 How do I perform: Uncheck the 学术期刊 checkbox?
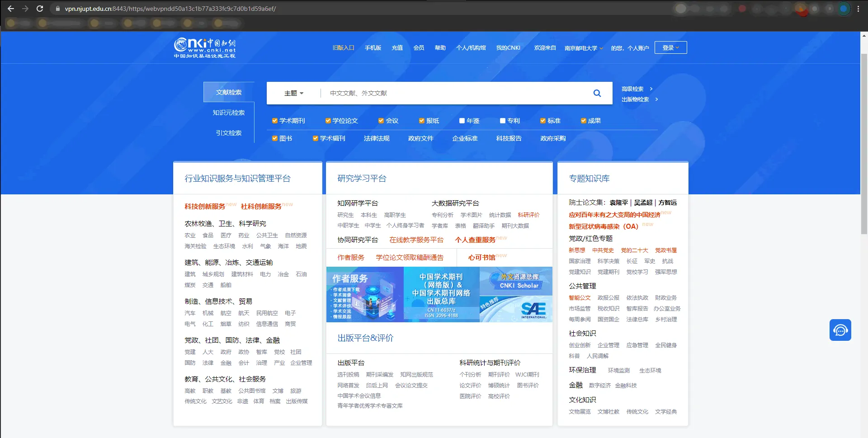(274, 121)
